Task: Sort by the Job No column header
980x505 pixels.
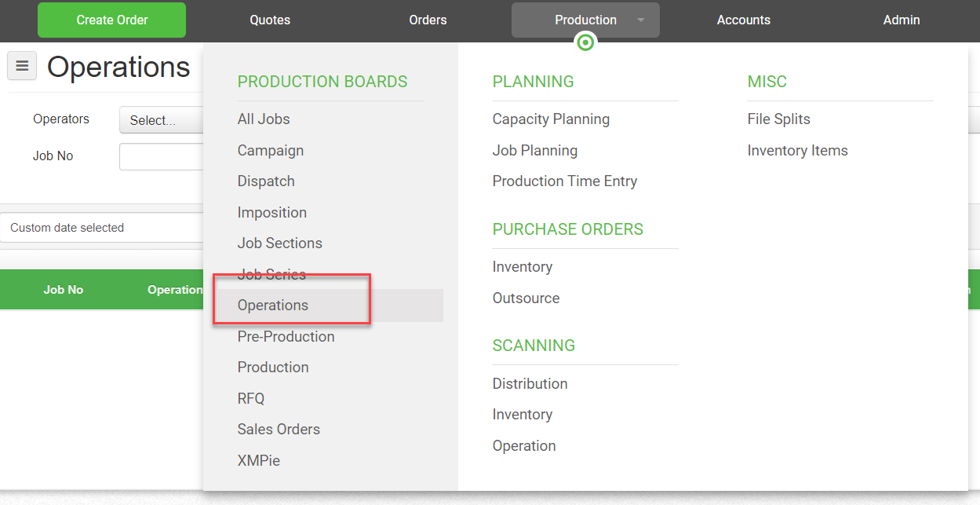Action: [x=64, y=290]
